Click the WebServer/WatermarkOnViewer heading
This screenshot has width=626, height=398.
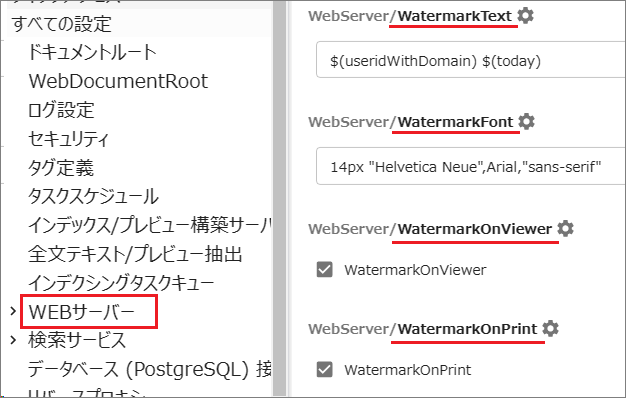pos(430,229)
